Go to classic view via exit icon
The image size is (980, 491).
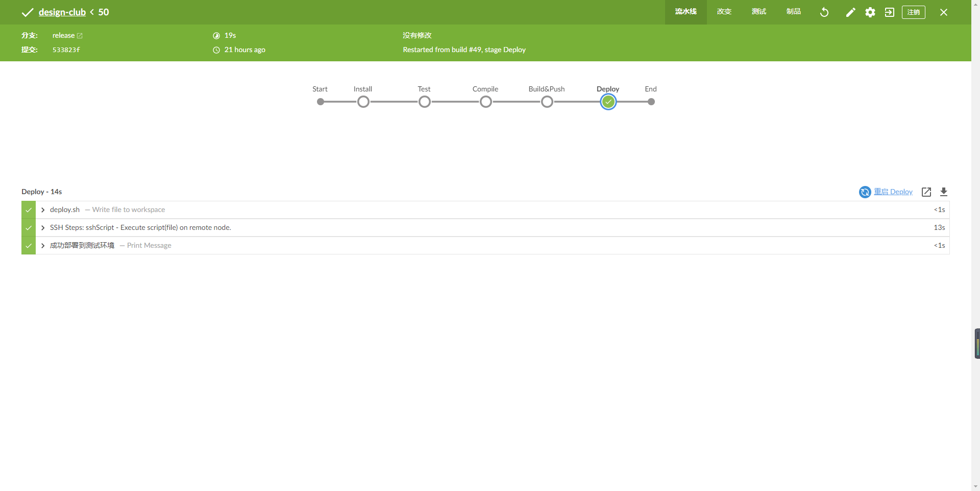(890, 12)
